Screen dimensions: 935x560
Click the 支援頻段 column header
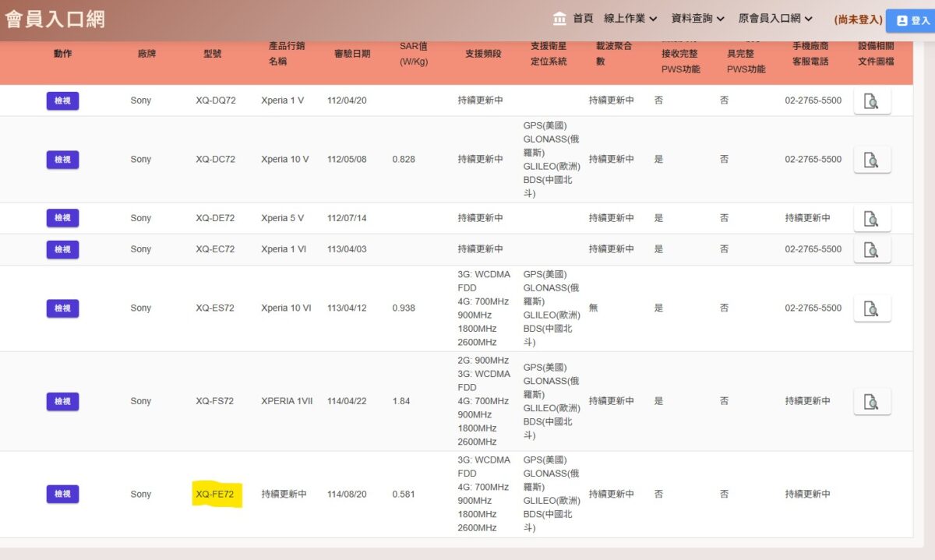pyautogui.click(x=483, y=54)
